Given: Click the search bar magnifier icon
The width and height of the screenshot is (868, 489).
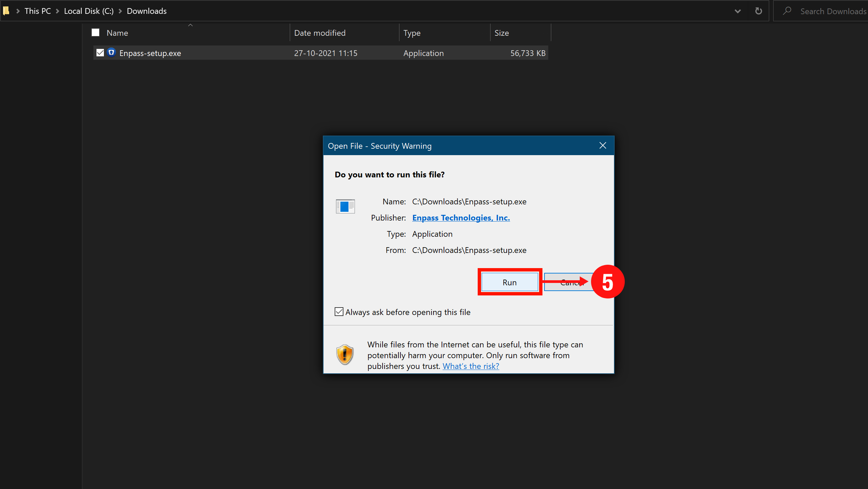Looking at the screenshot, I should (x=788, y=11).
